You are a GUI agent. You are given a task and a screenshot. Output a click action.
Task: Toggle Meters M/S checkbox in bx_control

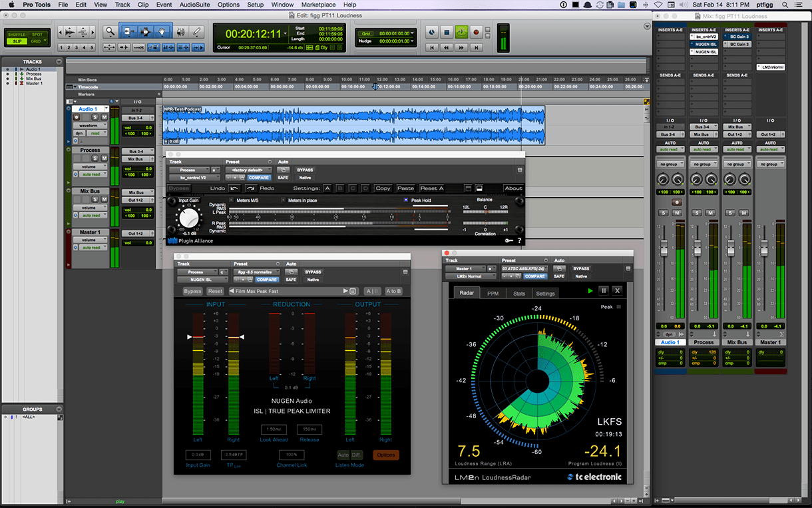pyautogui.click(x=232, y=200)
